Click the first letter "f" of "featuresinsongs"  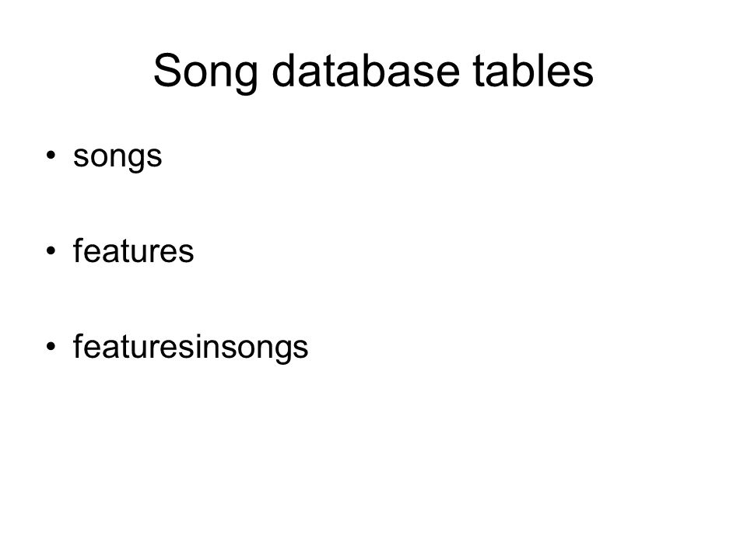pyautogui.click(x=78, y=345)
